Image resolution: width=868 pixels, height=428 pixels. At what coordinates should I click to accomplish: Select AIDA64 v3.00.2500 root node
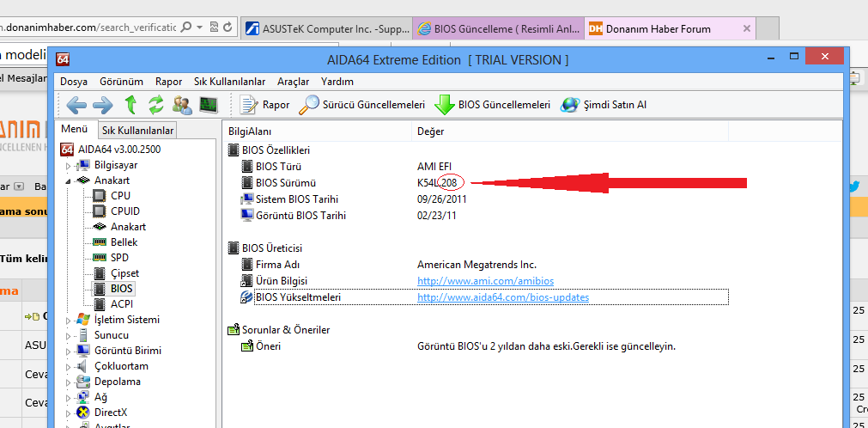(x=119, y=150)
